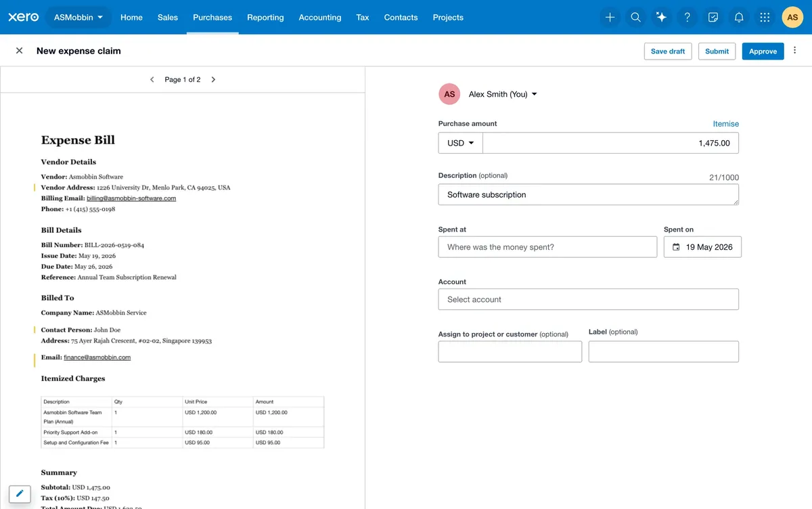The image size is (812, 509).
Task: Click Assign to project or customer field
Action: pos(510,351)
